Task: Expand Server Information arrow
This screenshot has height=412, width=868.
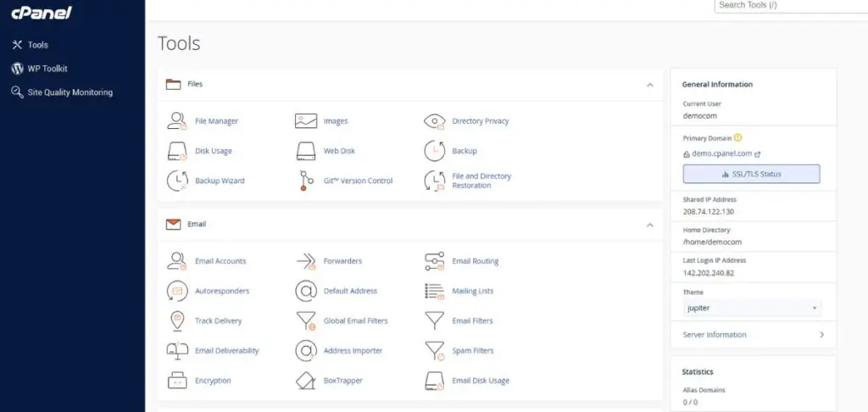Action: tap(821, 335)
